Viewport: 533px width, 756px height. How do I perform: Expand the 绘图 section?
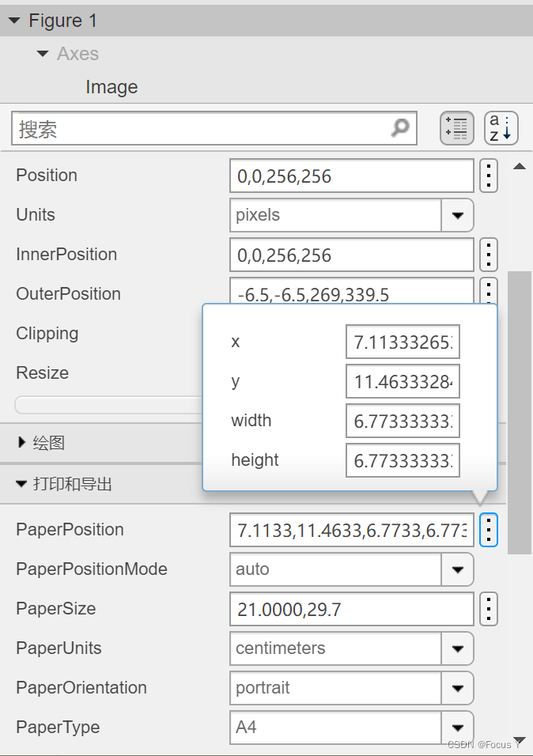pos(21,442)
